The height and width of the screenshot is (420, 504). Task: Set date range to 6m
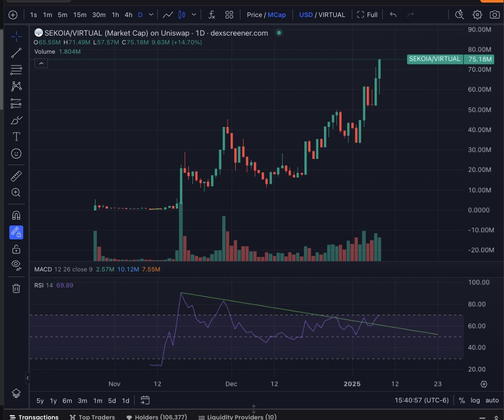tap(67, 401)
